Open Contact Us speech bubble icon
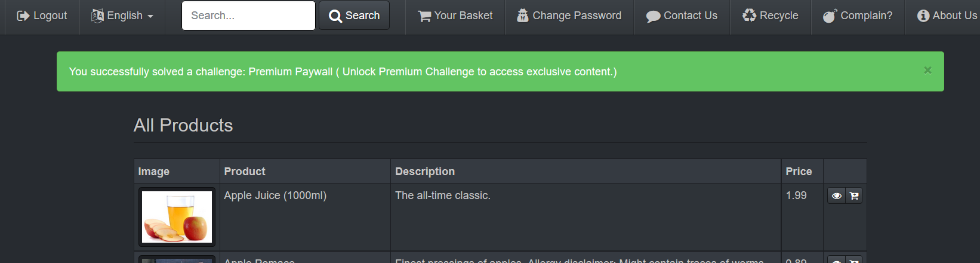 (x=654, y=16)
